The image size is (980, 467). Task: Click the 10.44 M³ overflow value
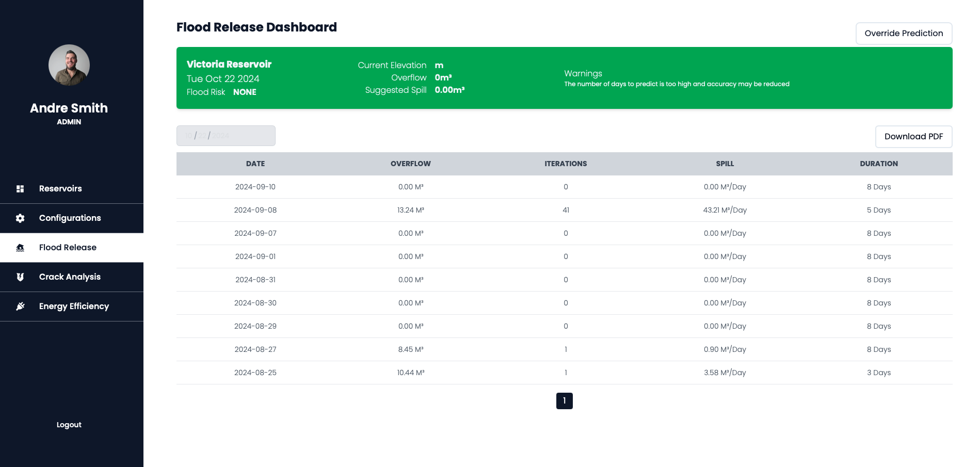click(411, 373)
